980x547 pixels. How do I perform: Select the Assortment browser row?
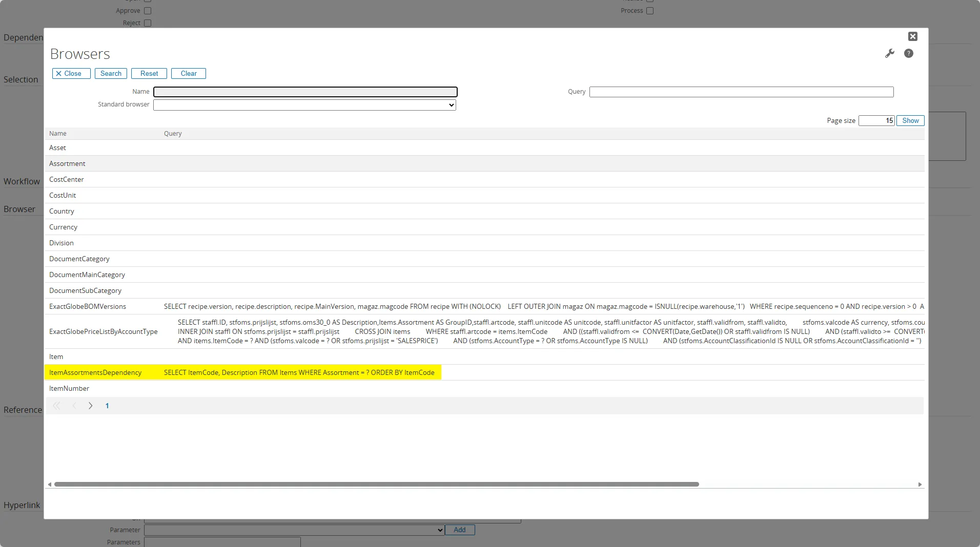pos(485,163)
